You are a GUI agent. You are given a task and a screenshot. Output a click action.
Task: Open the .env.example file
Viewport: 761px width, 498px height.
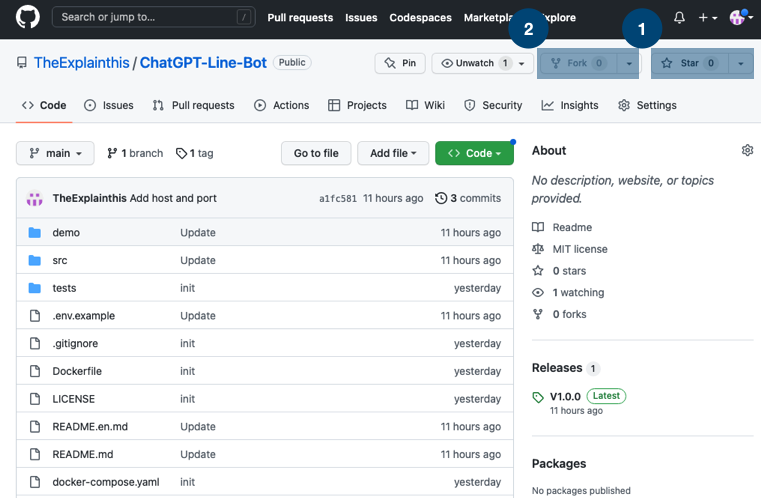click(x=83, y=315)
